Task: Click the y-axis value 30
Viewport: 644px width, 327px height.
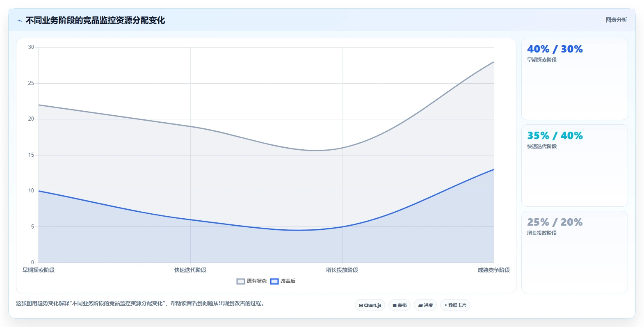Action: coord(31,47)
